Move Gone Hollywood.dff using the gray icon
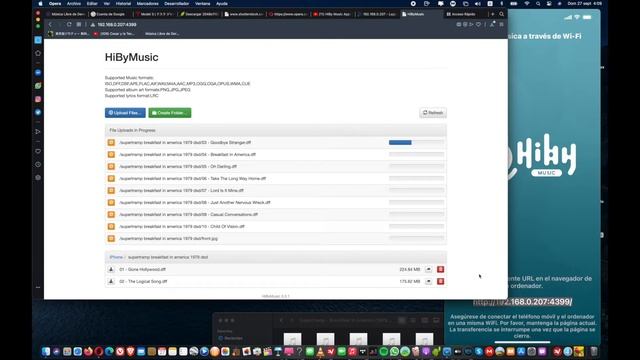Screen dimensions: 640x360 click(428, 269)
